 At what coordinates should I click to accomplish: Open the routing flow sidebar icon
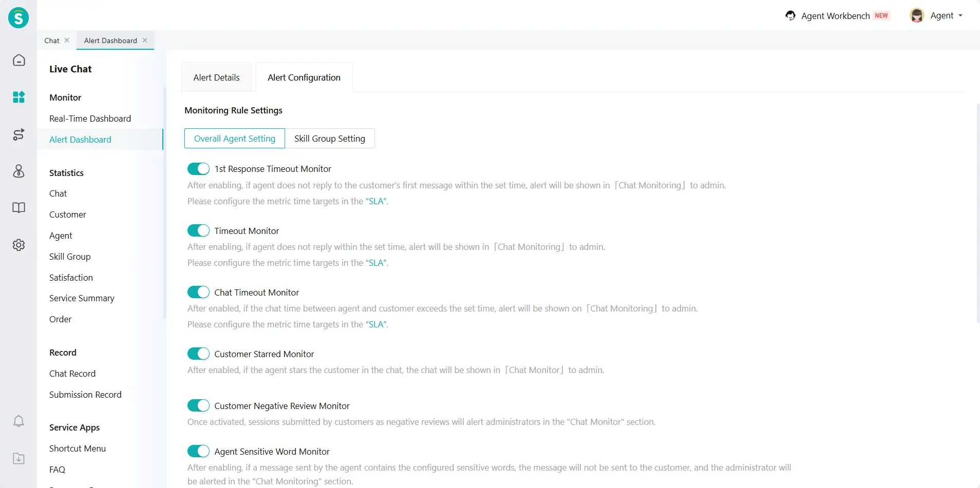point(18,134)
